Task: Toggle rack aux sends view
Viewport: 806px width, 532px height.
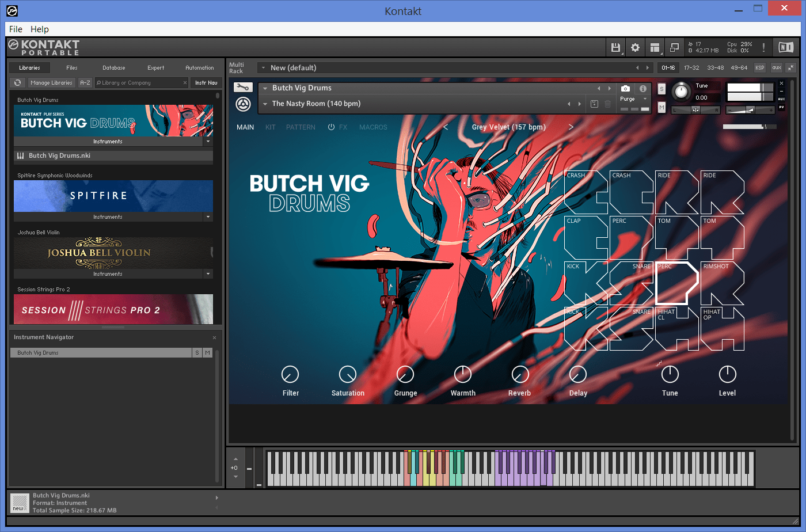Action: 777,68
